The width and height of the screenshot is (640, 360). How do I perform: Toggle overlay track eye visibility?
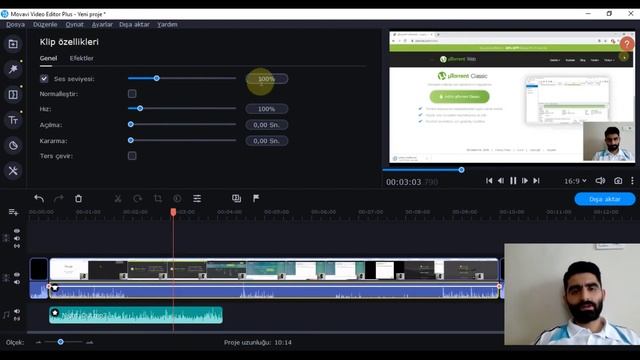pos(17,231)
